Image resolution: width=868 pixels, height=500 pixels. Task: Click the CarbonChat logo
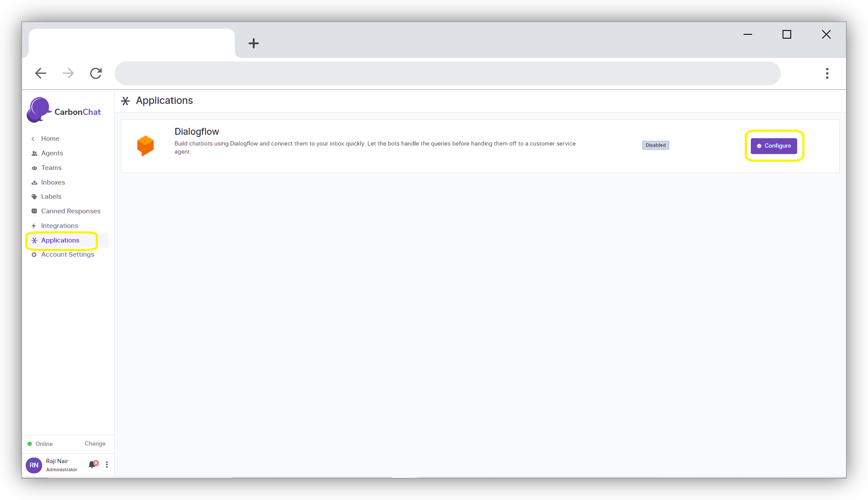64,111
